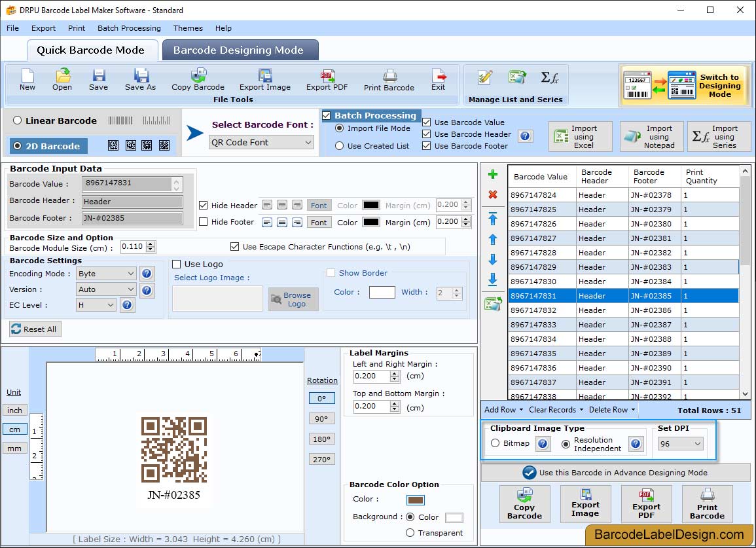Set rotation to 90 degrees
Image resolution: width=756 pixels, height=548 pixels.
(x=321, y=419)
